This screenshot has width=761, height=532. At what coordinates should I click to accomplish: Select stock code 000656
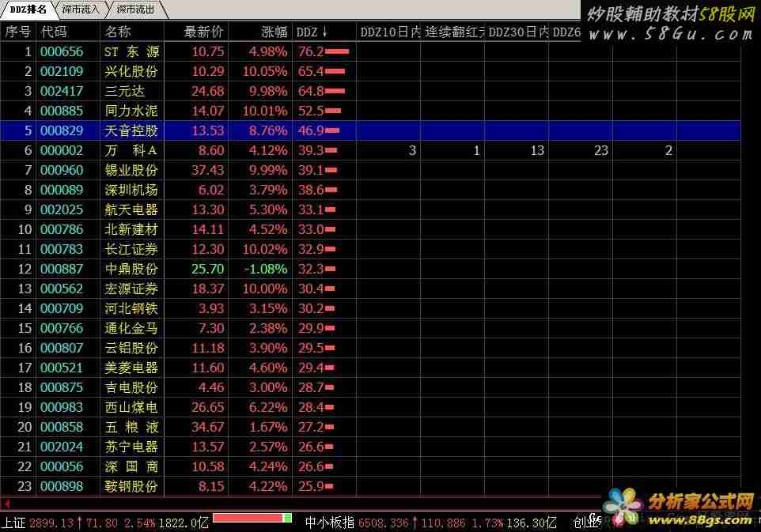tap(62, 51)
